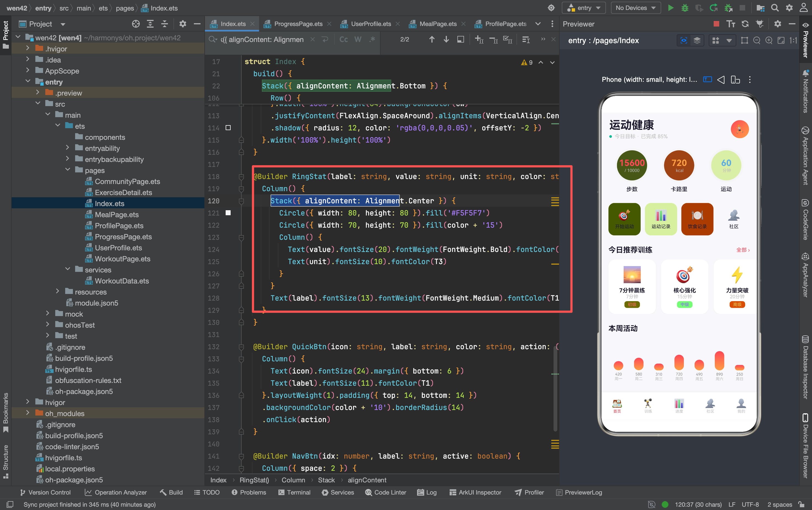The height and width of the screenshot is (510, 812).
Task: Collapse the pages folder
Action: pyautogui.click(x=67, y=170)
